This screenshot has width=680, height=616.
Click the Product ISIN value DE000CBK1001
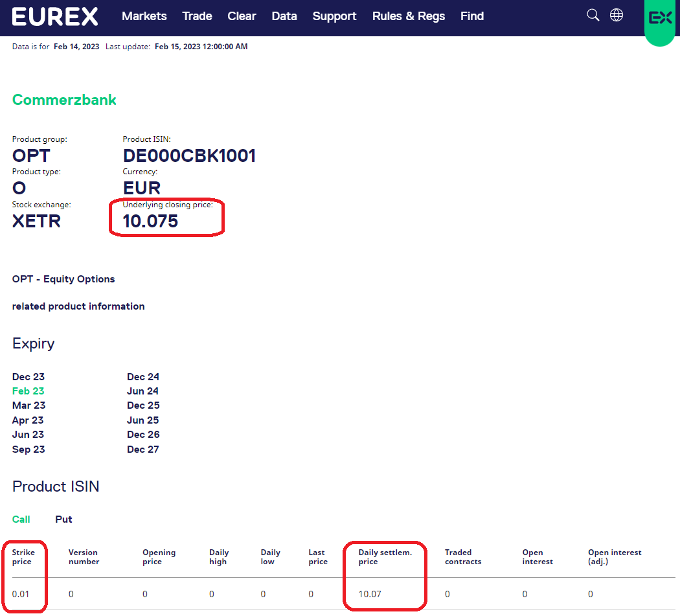[x=189, y=155]
